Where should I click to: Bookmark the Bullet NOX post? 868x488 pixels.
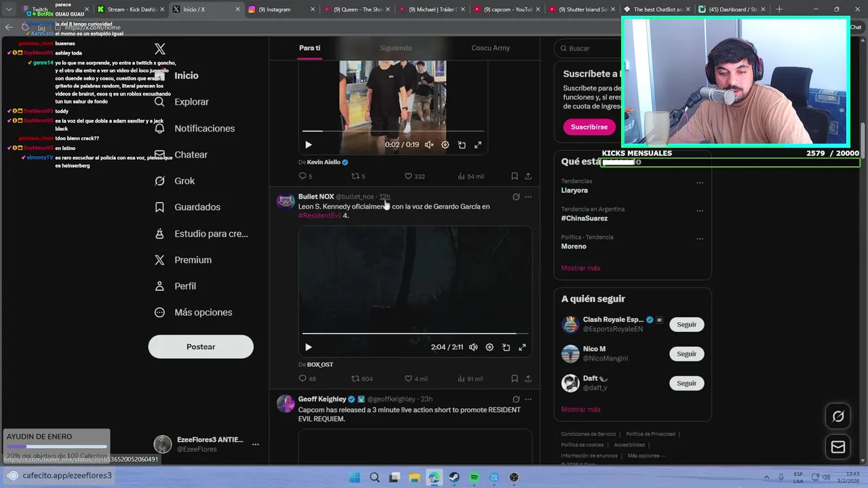(x=515, y=379)
